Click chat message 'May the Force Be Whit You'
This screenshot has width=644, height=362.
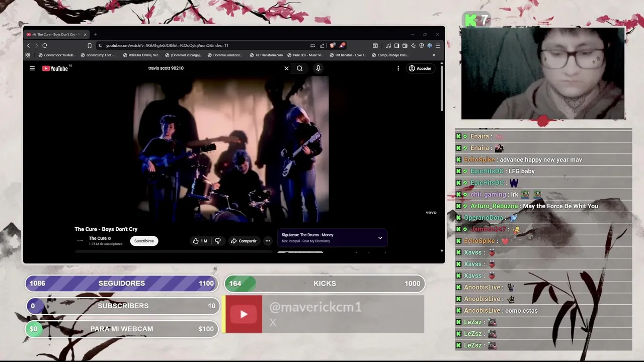[560, 206]
